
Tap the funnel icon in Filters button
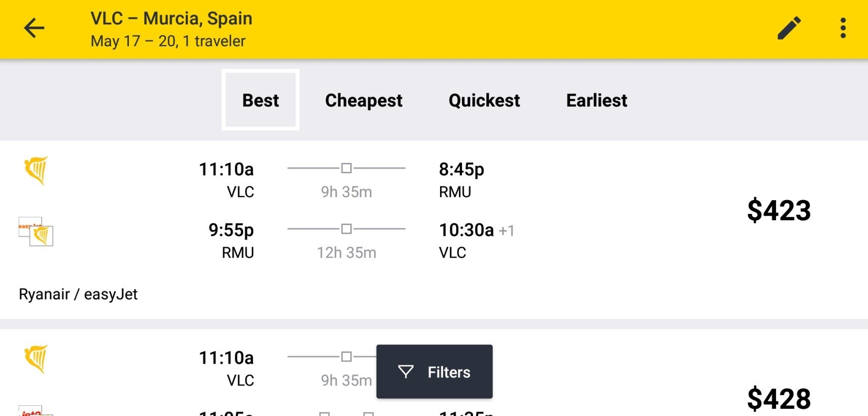pos(406,372)
